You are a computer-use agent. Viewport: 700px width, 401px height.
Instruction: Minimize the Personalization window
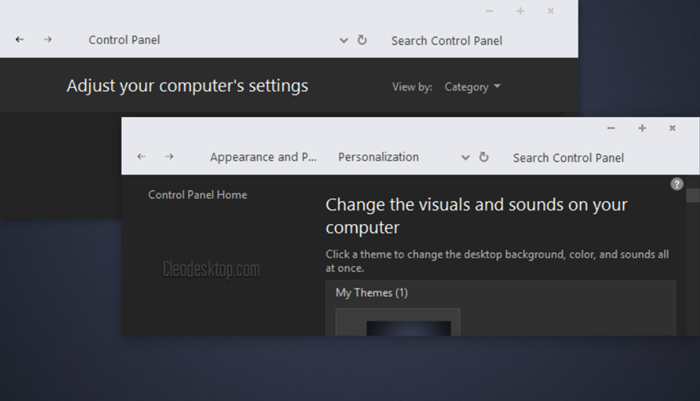[x=611, y=128]
